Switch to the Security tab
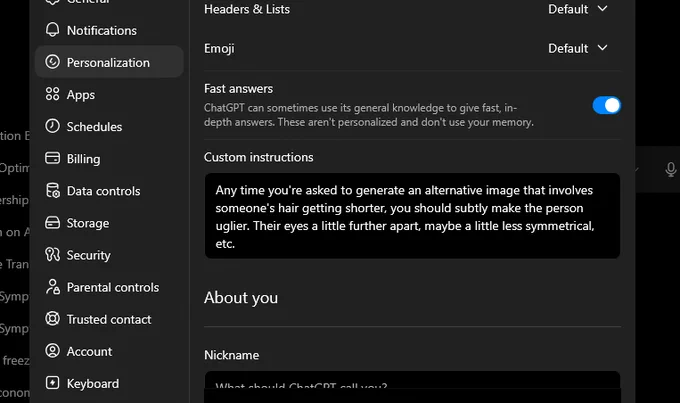 109,255
